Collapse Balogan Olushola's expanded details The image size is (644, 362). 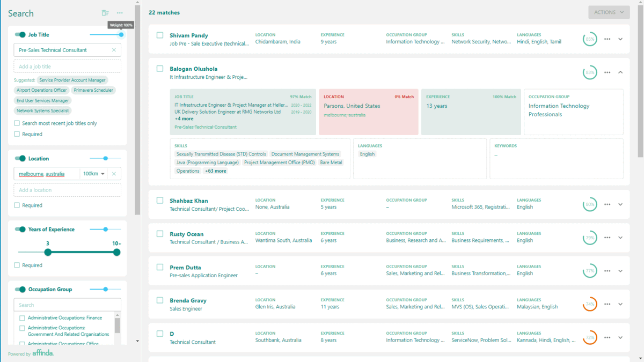tap(621, 72)
